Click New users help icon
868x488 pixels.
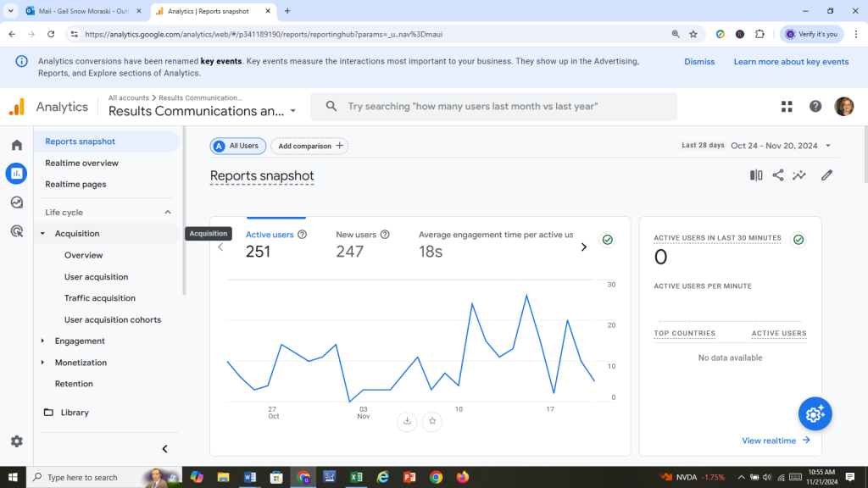[385, 235]
